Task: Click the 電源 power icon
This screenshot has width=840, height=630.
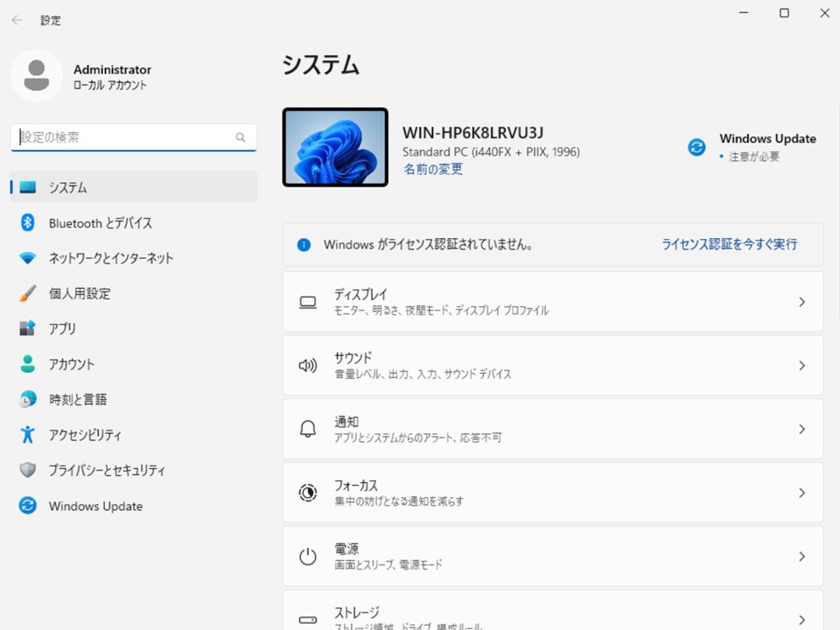Action: [x=307, y=556]
